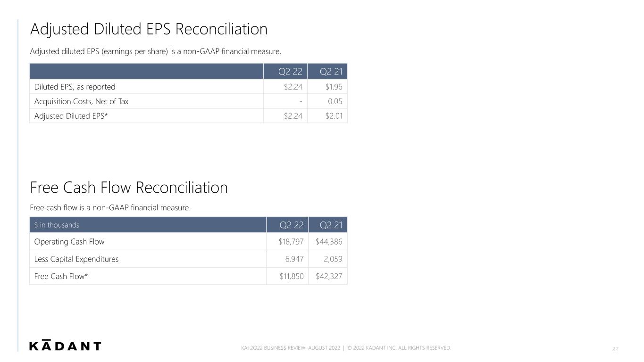This screenshot has width=644, height=362.
Task: Click the $44,386 operating cash flow value
Action: coord(330,242)
